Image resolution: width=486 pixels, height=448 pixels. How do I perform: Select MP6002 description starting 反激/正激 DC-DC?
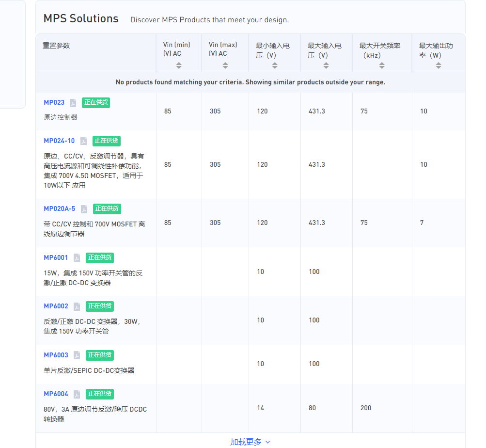pyautogui.click(x=93, y=326)
